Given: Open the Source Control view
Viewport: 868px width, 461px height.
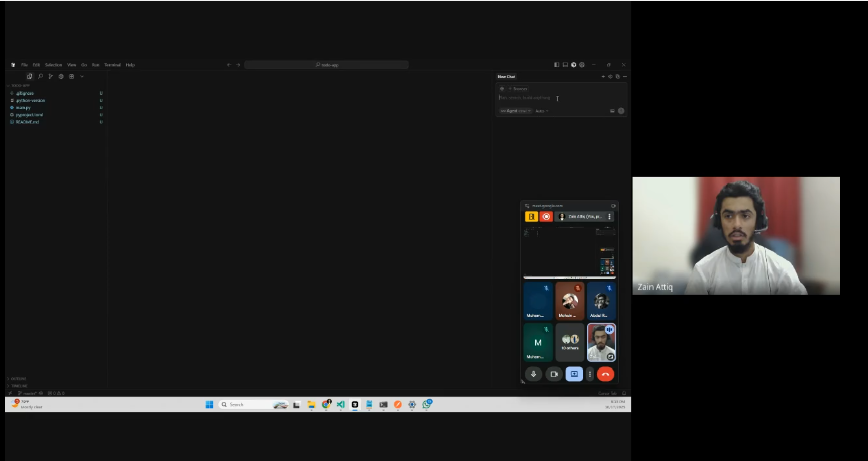Looking at the screenshot, I should coord(50,76).
